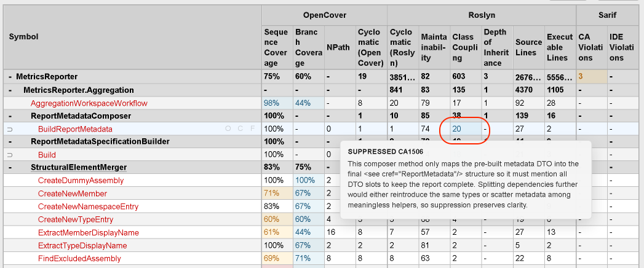Click MetricsReporter's CA Violations value 3
Viewport: 644px width, 268px height.
591,77
